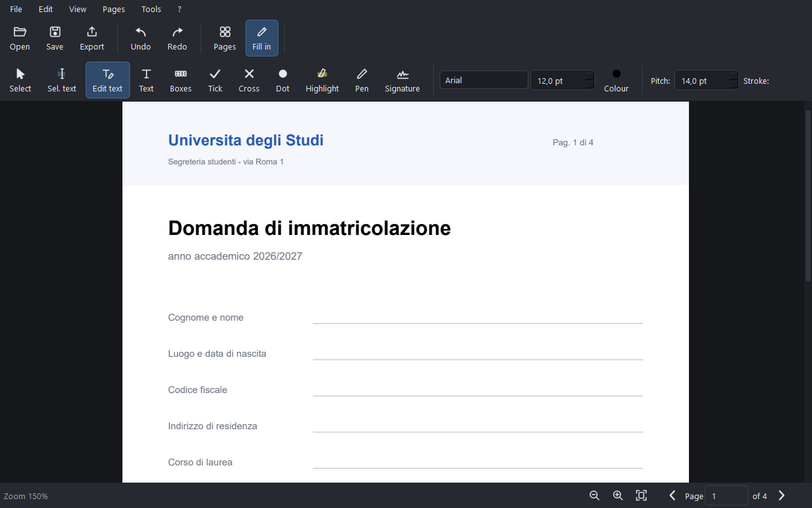Click the 'Indirizzo di residenza' label
812x508 pixels.
coord(213,426)
